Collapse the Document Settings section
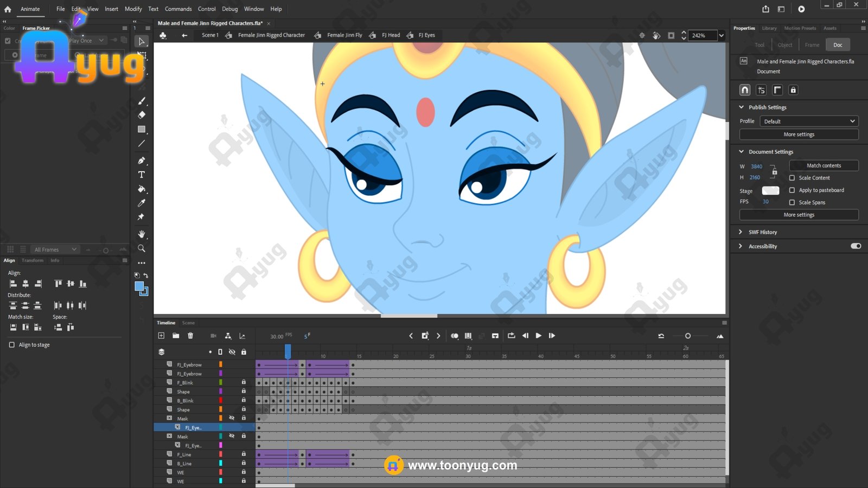868x488 pixels. (x=741, y=152)
